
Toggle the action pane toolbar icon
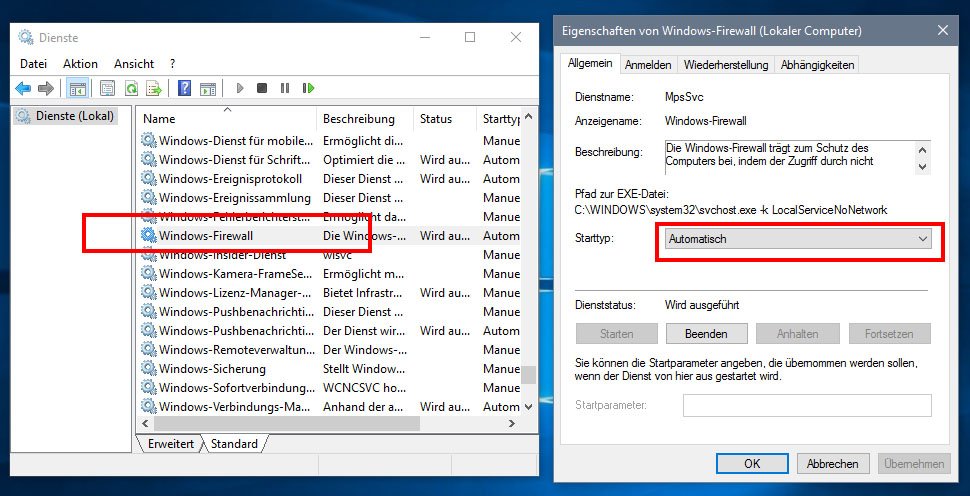pos(208,88)
